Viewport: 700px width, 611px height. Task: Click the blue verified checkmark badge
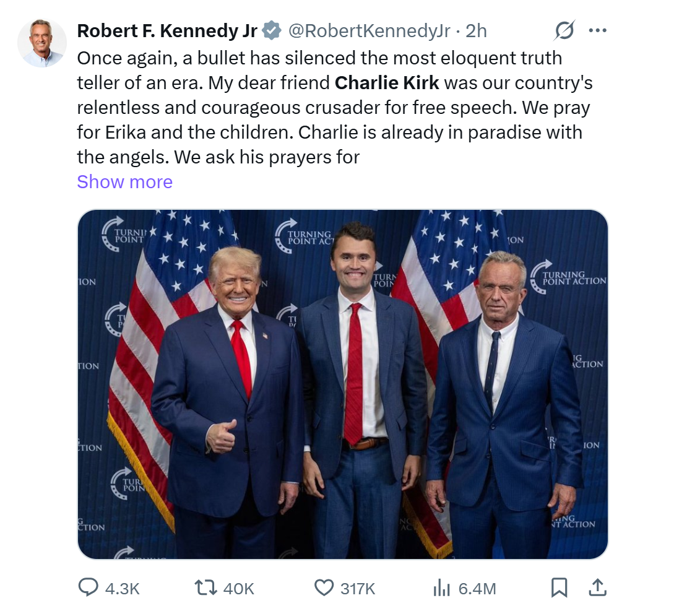tap(272, 30)
